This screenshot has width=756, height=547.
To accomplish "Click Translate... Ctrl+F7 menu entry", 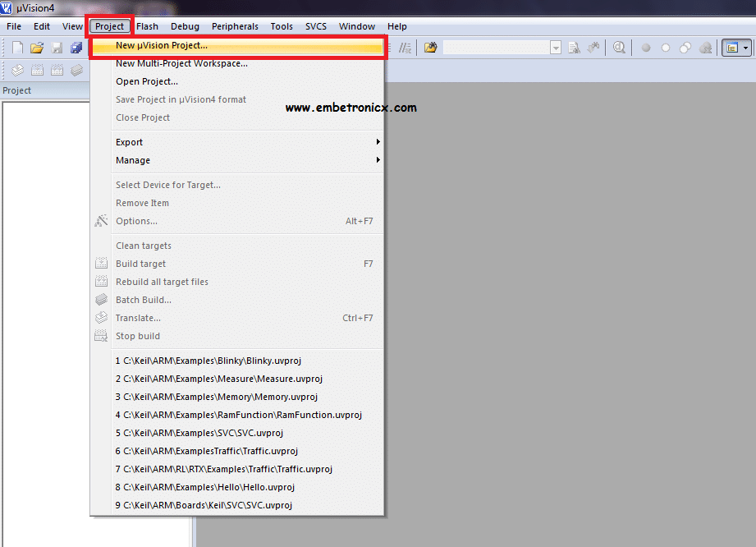I will click(238, 318).
